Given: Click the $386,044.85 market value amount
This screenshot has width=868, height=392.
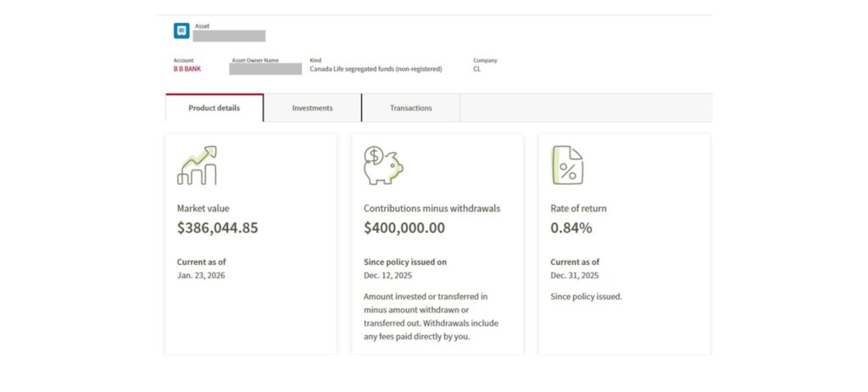Looking at the screenshot, I should [x=218, y=227].
